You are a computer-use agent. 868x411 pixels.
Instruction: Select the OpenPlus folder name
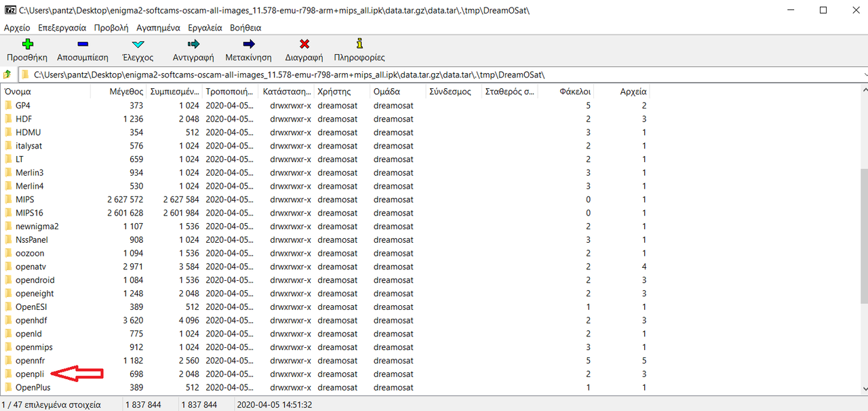tap(33, 387)
